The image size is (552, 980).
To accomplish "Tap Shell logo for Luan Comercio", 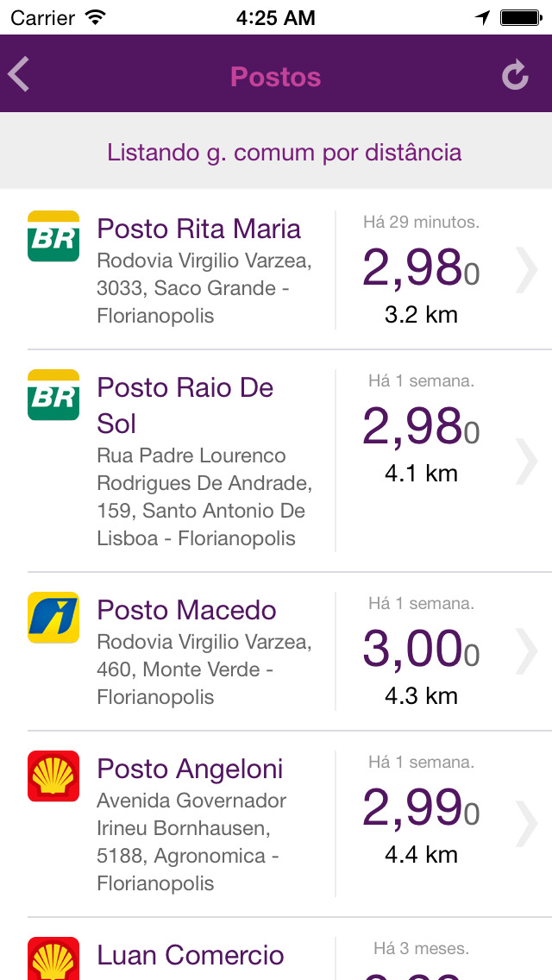I will coord(53,959).
